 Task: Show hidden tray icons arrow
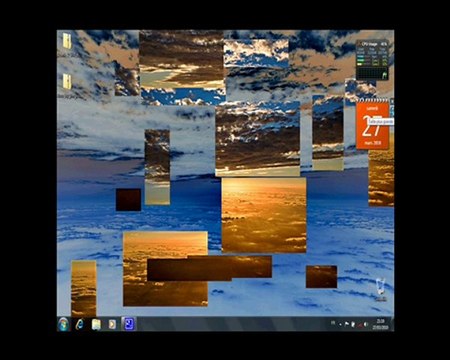pos(340,324)
